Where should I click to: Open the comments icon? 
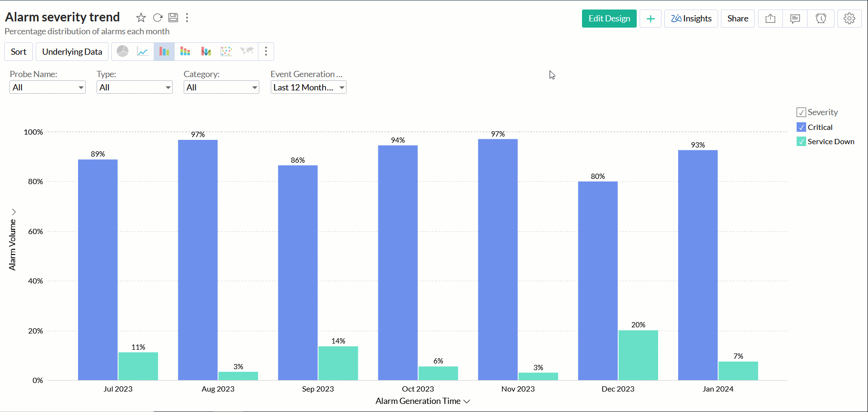click(795, 19)
